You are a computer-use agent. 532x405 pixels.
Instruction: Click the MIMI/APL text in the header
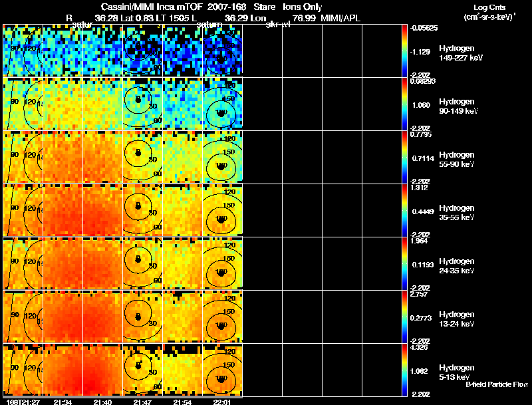click(x=340, y=18)
